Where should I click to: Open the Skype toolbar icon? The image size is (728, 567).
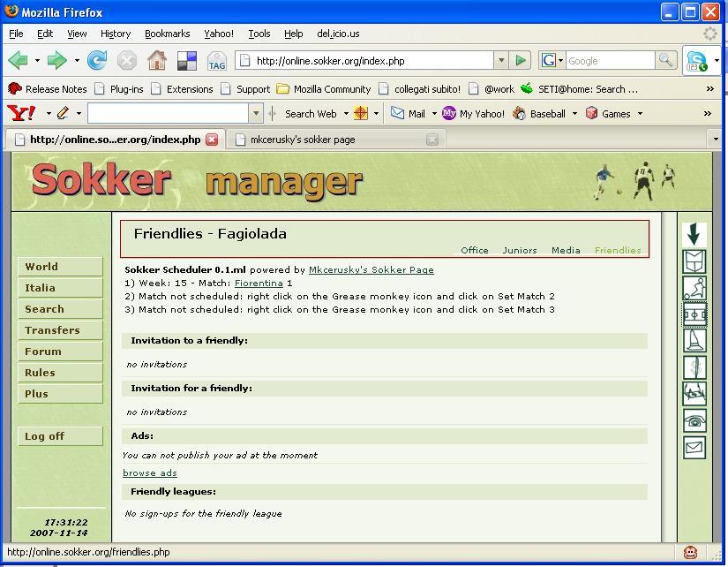[x=697, y=61]
